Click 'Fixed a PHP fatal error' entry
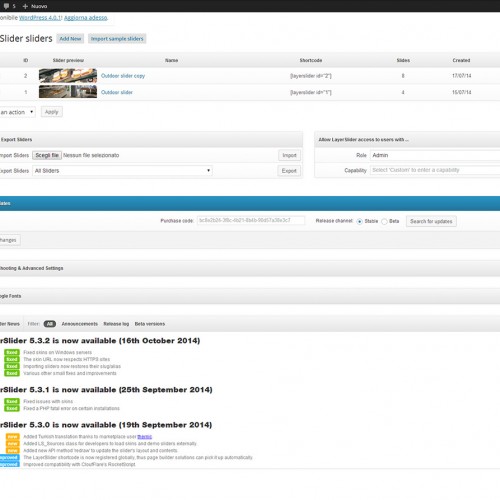500x500 pixels. point(71,408)
